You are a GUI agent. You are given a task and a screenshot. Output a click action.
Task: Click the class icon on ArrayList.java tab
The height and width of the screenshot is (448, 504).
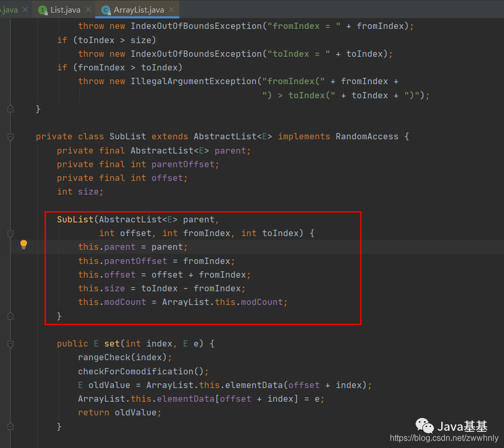pyautogui.click(x=106, y=11)
